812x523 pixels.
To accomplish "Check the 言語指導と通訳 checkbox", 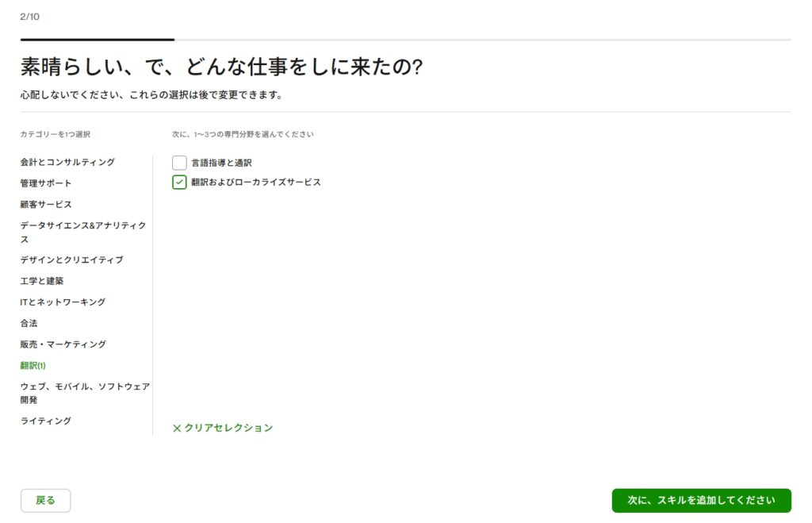I will 179,163.
